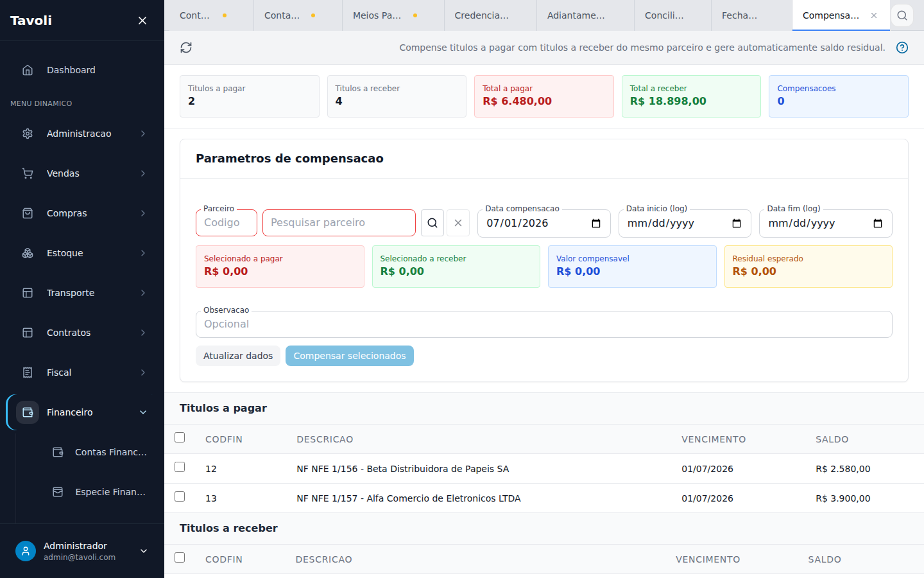This screenshot has height=578, width=924.
Task: Click NF NFE 1/157 Alfa Comercio description
Action: [x=409, y=498]
